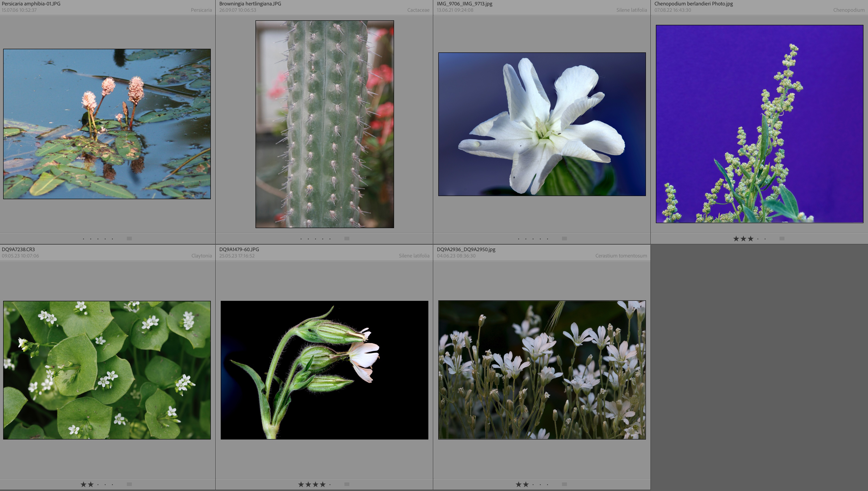
Task: Set fifth star rating on DQ9A1479-60.JPG
Action: coord(330,484)
